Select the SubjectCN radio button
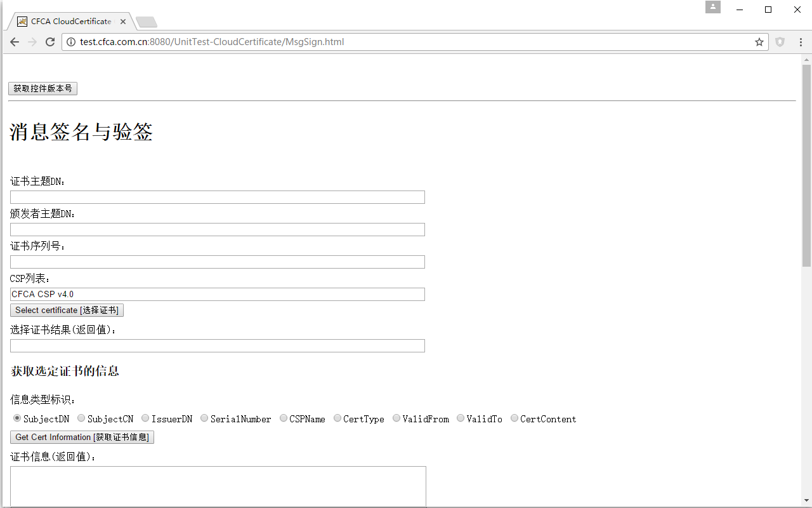812x508 pixels. coord(81,418)
